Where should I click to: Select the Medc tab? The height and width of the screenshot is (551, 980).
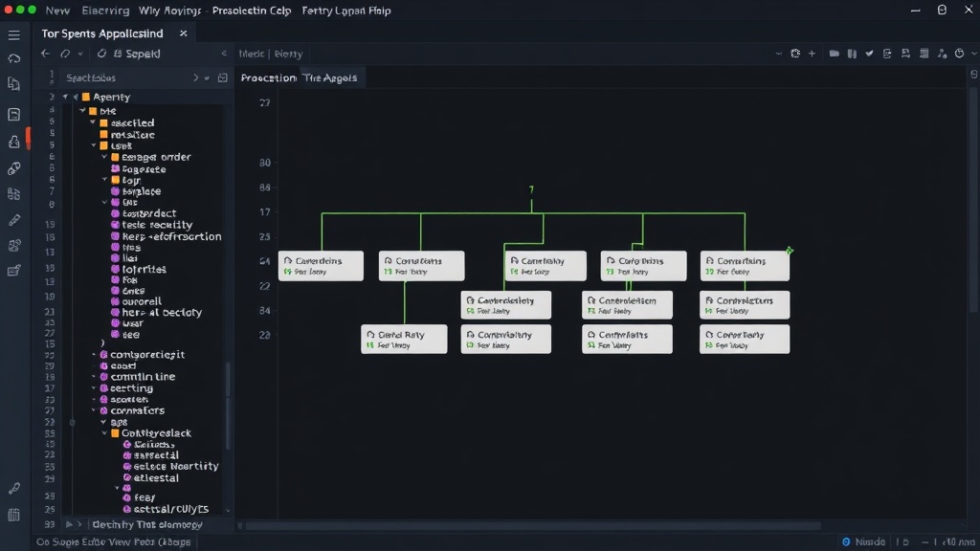[x=252, y=54]
